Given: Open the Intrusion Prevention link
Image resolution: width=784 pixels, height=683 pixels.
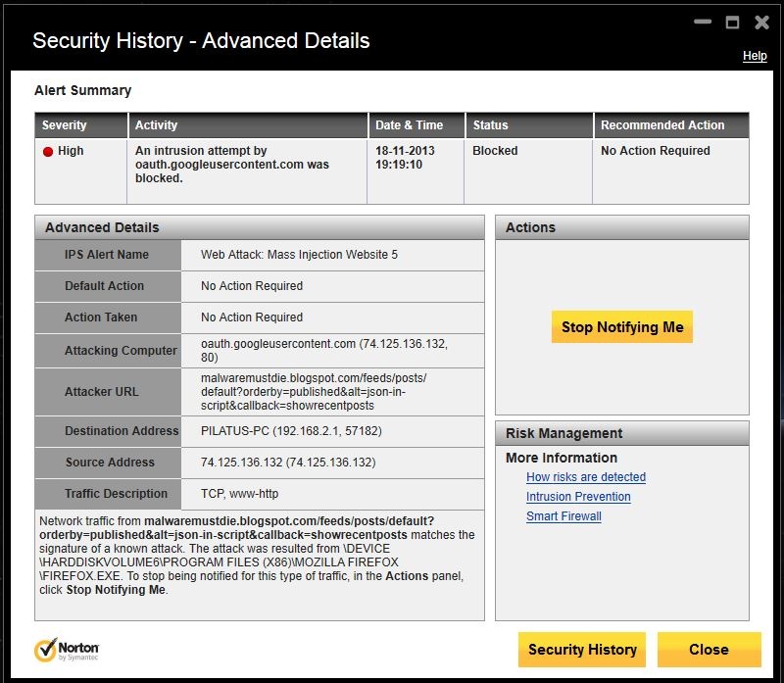Looking at the screenshot, I should click(578, 497).
